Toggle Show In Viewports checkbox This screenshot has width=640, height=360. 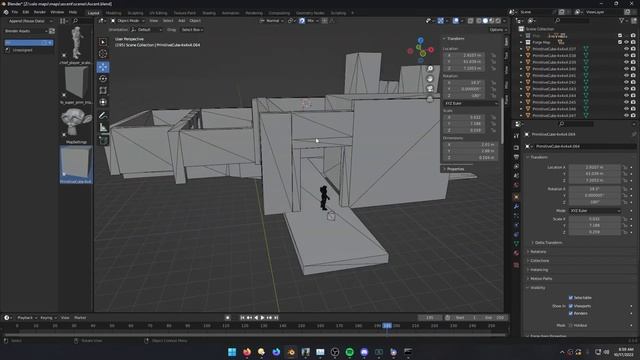(x=571, y=306)
